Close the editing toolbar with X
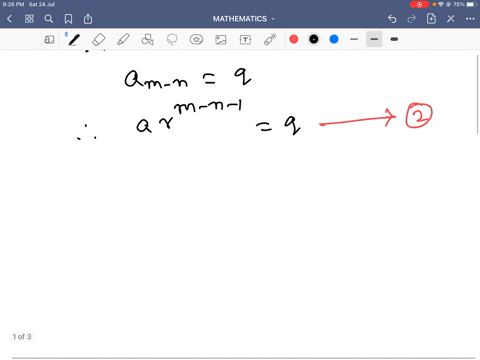 click(x=451, y=19)
